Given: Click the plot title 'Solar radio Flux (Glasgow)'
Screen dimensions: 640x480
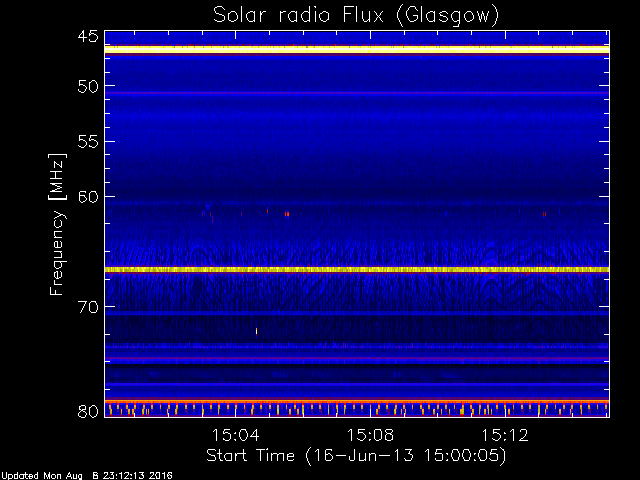Looking at the screenshot, I should tap(356, 16).
